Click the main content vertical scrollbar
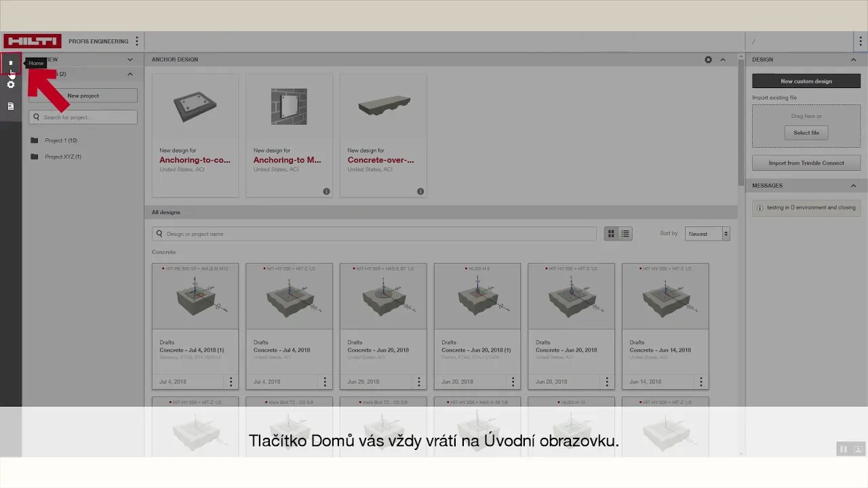The width and height of the screenshot is (868, 488). pos(741,122)
